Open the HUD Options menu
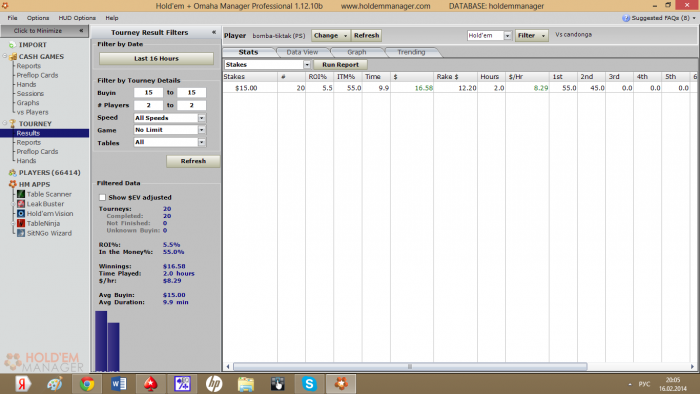The image size is (700, 394). click(x=77, y=18)
